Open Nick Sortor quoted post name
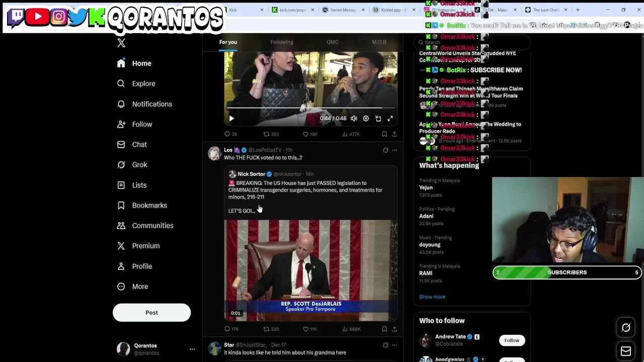This screenshot has width=644, height=362. [251, 174]
